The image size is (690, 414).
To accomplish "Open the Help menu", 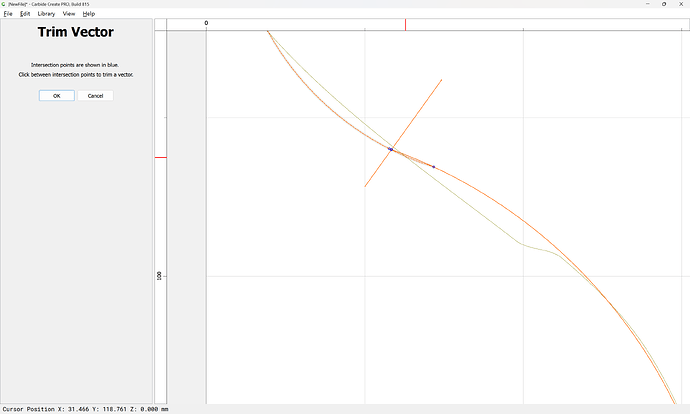I will (x=89, y=14).
